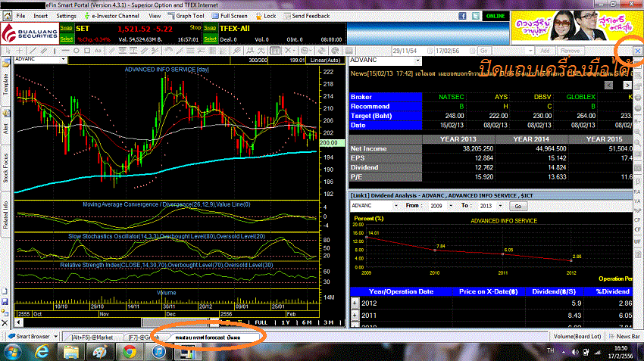Image resolution: width=644 pixels, height=361 pixels.
Task: Select the horizontal line tool
Action: click(x=65, y=51)
